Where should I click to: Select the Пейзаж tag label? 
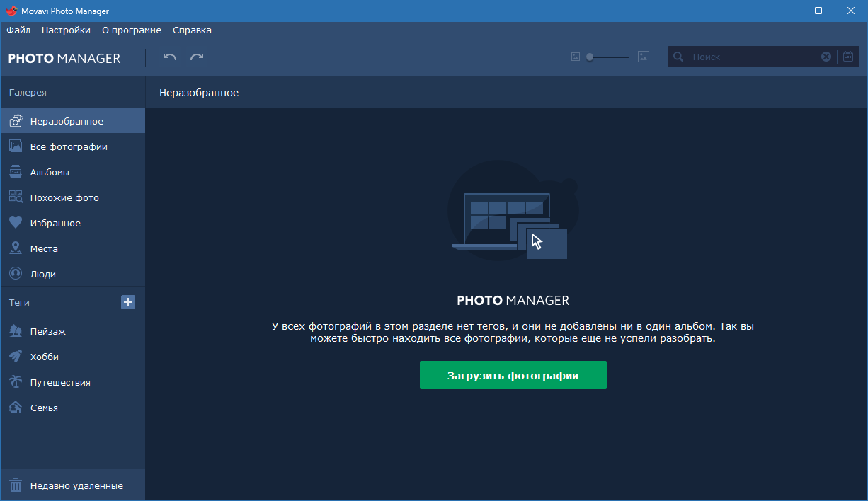point(48,331)
